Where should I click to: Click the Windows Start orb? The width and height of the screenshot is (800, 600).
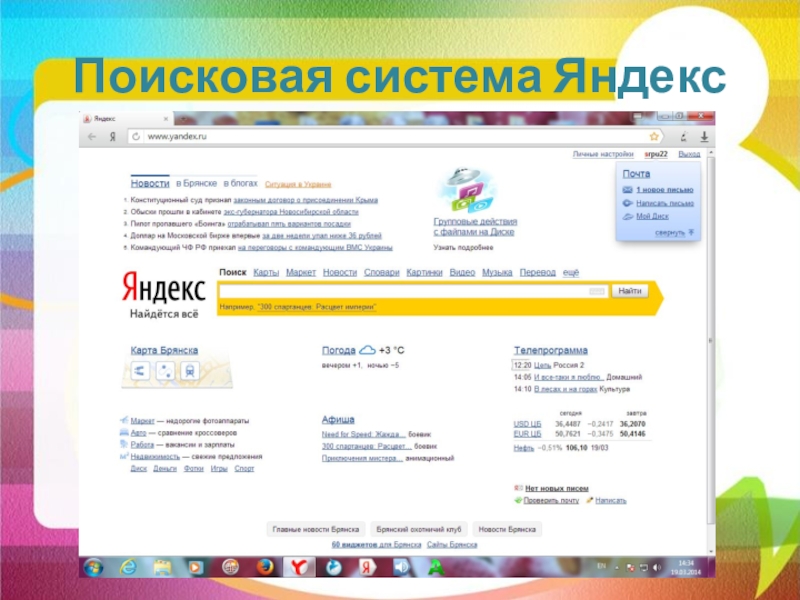click(94, 567)
